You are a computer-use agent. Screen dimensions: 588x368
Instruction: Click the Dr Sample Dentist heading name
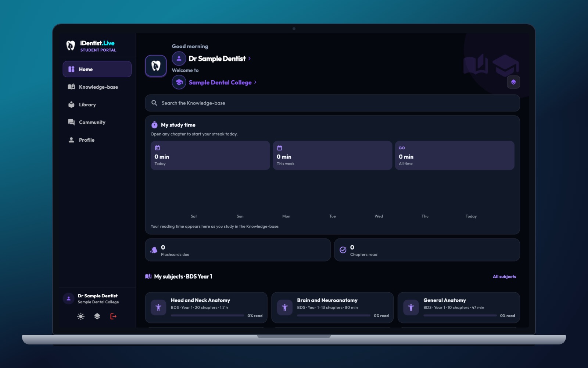[x=217, y=59]
